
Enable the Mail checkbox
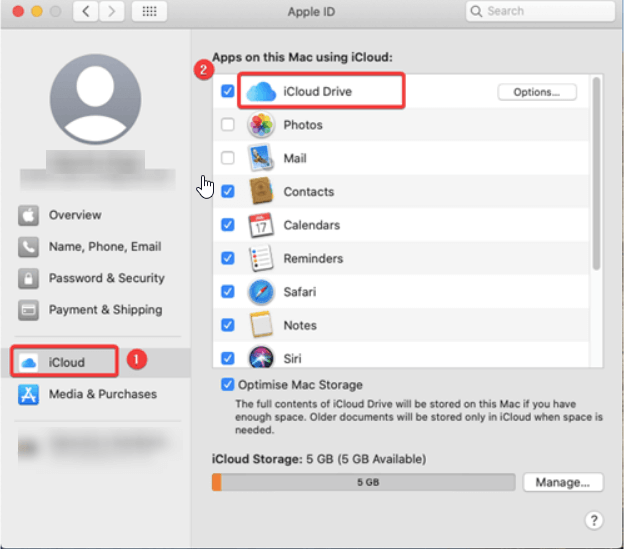click(228, 158)
